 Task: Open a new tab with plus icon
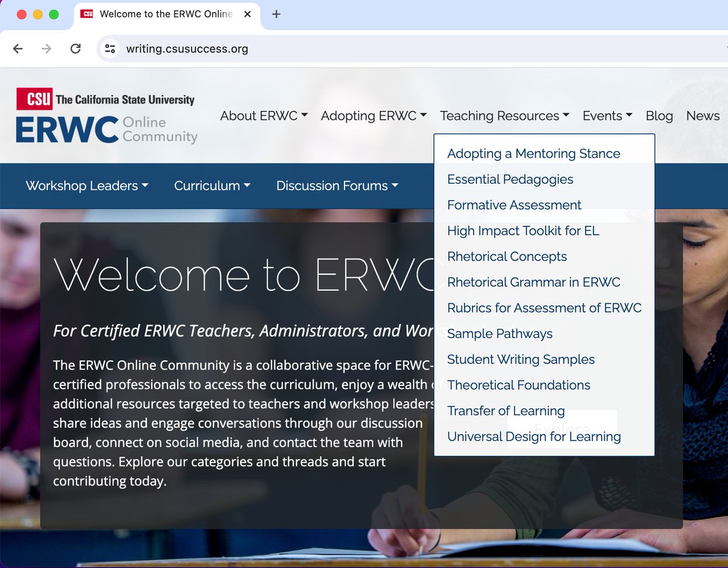point(276,14)
